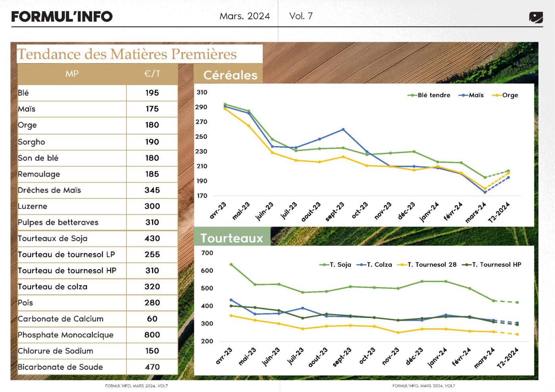
Task: Select the Maïs price 175
Action: [152, 109]
